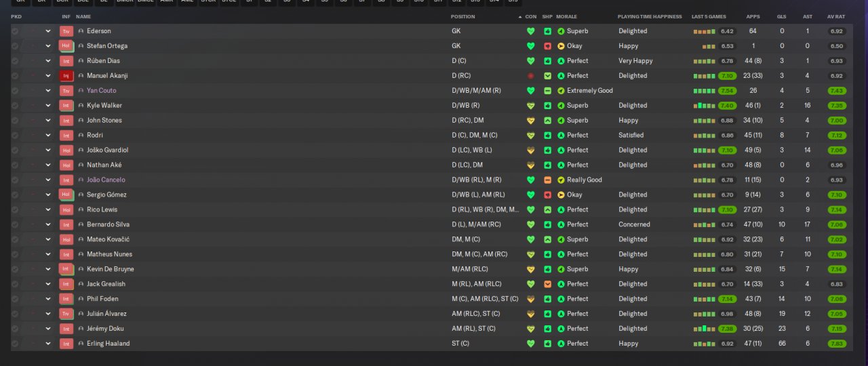This screenshot has height=366, width=868.
Task: Open Erling Haaland's player profile link
Action: 108,344
